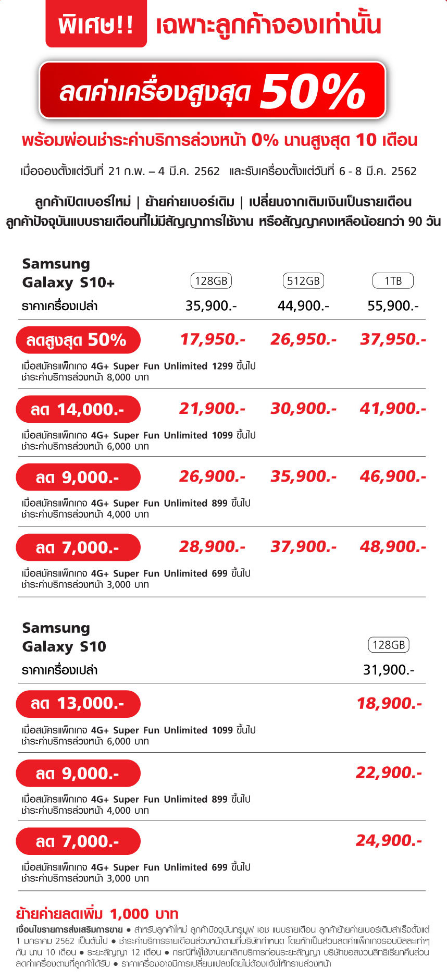Click the ลด 13,000.- discount pill
The image size is (447, 980).
coord(78,704)
